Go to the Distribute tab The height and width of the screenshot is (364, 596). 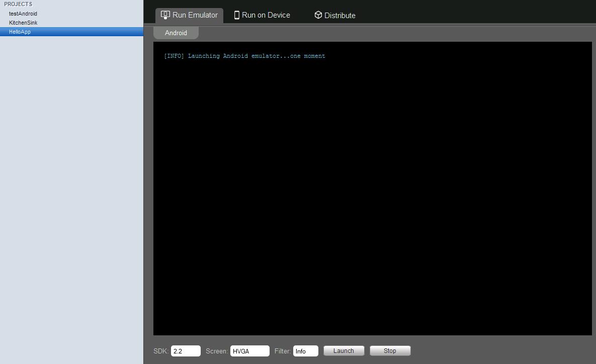(x=335, y=15)
